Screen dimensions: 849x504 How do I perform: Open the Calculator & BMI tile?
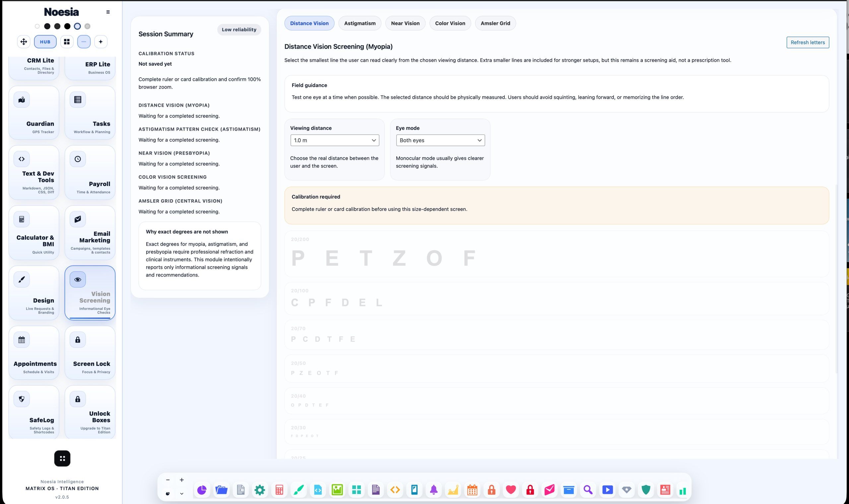pyautogui.click(x=34, y=233)
